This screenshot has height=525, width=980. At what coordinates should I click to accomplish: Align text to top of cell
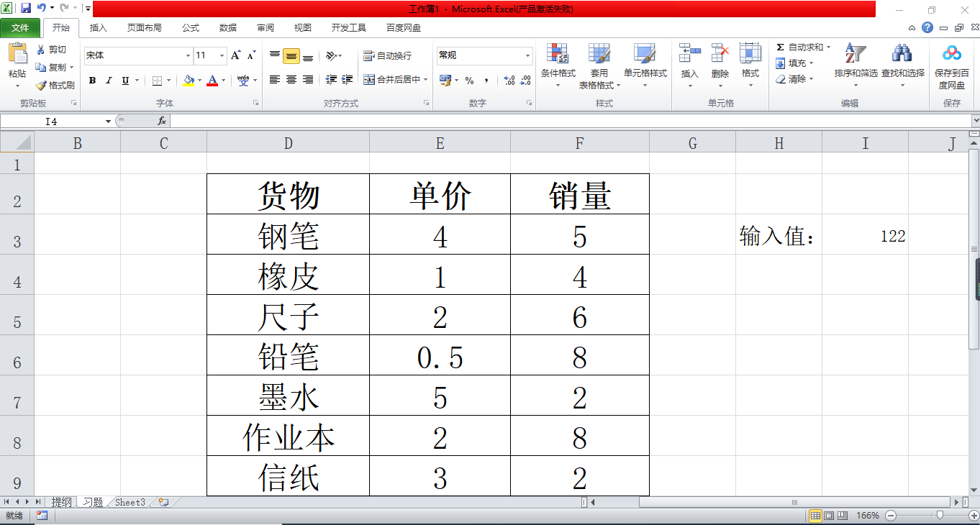pyautogui.click(x=275, y=55)
